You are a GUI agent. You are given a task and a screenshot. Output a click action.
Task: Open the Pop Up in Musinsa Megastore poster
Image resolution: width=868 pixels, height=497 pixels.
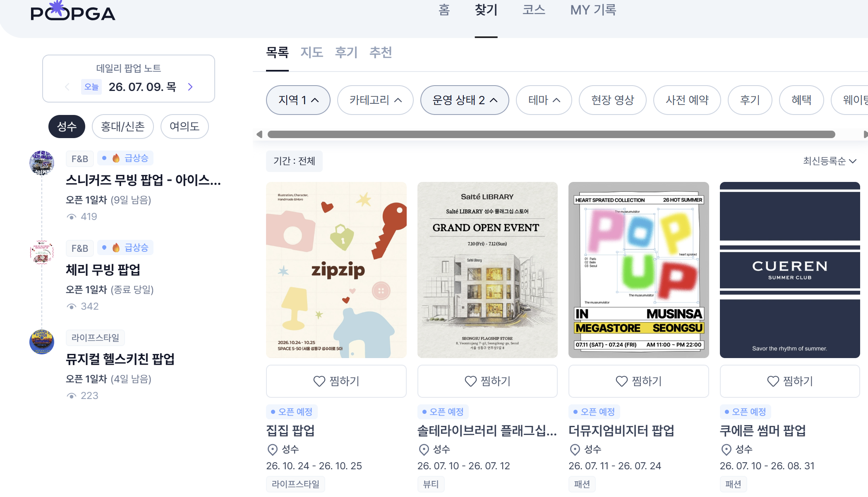coord(639,270)
